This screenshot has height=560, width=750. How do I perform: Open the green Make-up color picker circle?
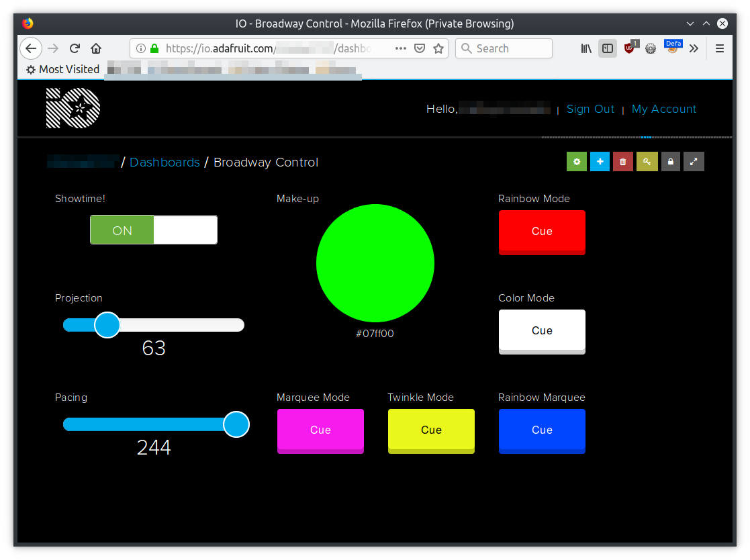tap(375, 263)
